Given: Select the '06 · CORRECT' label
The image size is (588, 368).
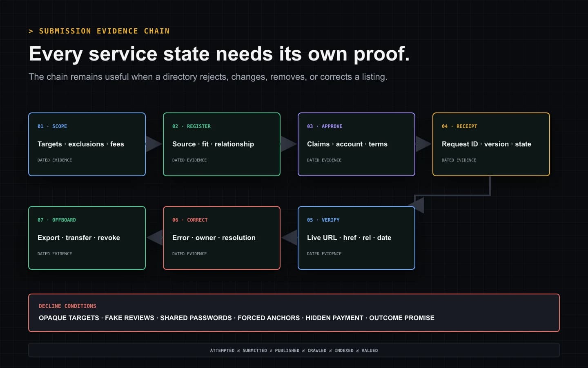Looking at the screenshot, I should click(x=190, y=220).
